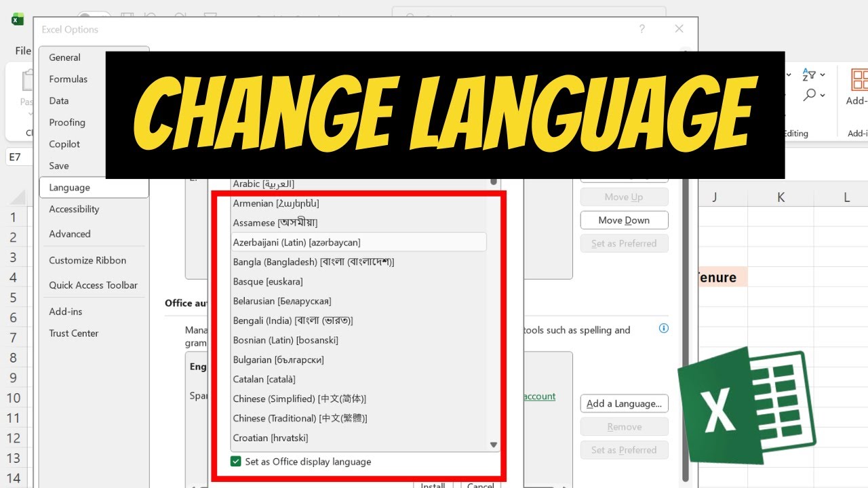This screenshot has width=868, height=488.
Task: Click the Excel app icon in title bar
Action: (18, 19)
